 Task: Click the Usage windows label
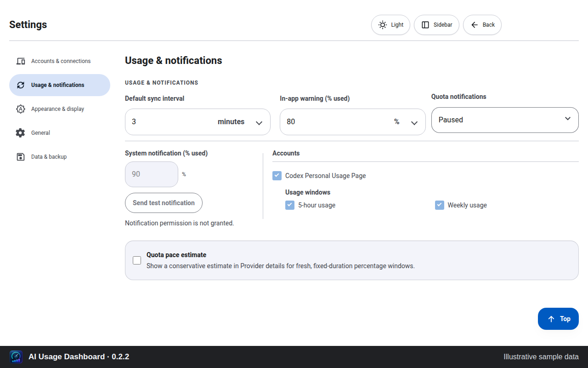[308, 192]
